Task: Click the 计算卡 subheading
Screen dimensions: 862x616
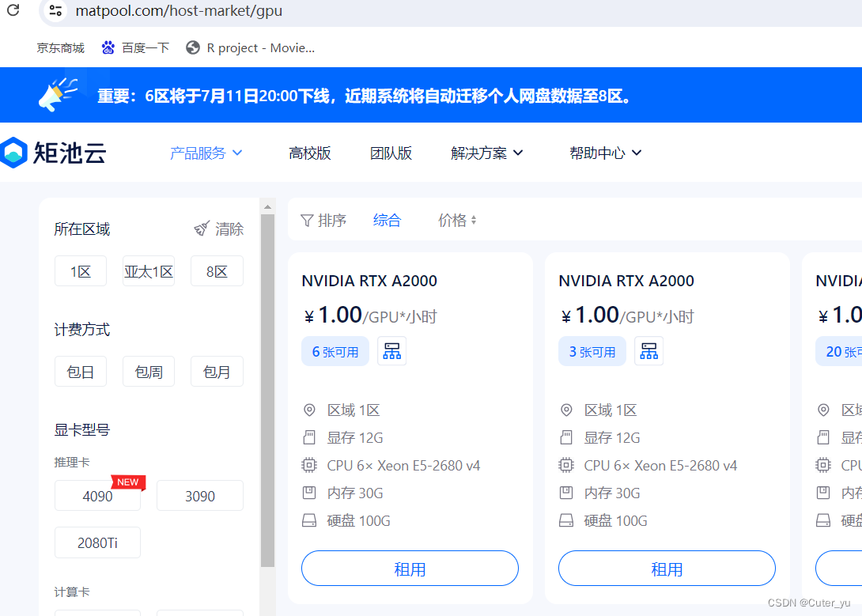Action: point(72,591)
